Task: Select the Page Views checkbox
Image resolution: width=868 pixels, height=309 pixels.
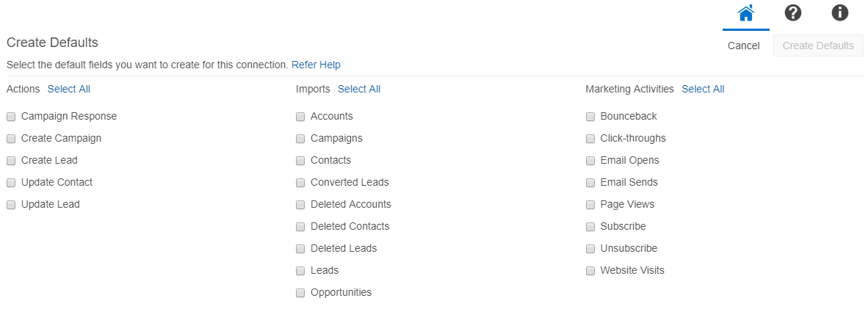Action: pyautogui.click(x=590, y=205)
